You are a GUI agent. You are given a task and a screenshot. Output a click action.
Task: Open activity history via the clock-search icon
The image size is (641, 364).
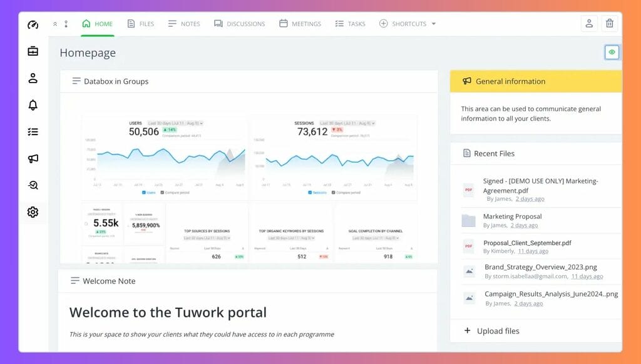33,185
